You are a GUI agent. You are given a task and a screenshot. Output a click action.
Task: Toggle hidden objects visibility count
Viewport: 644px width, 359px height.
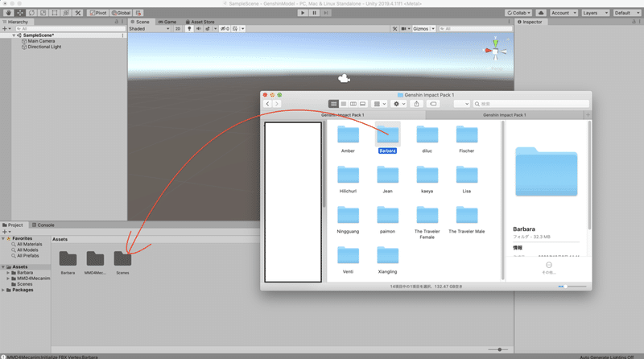coord(225,29)
